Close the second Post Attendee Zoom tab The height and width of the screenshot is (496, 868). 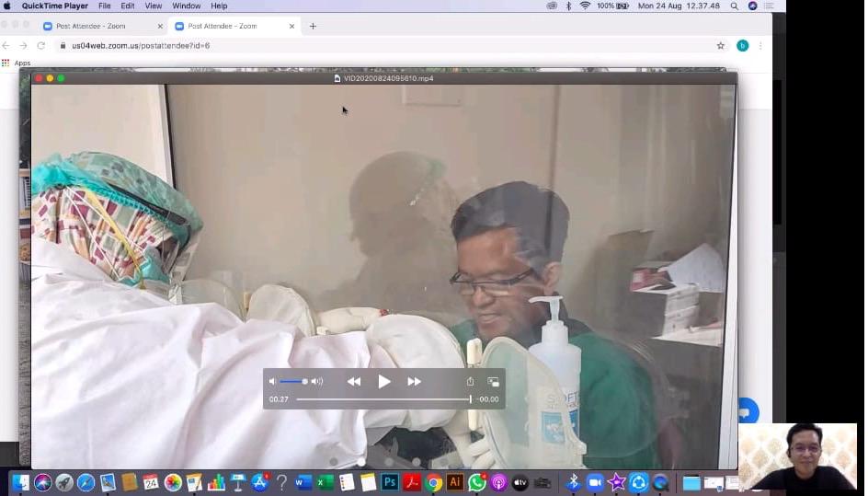[291, 26]
